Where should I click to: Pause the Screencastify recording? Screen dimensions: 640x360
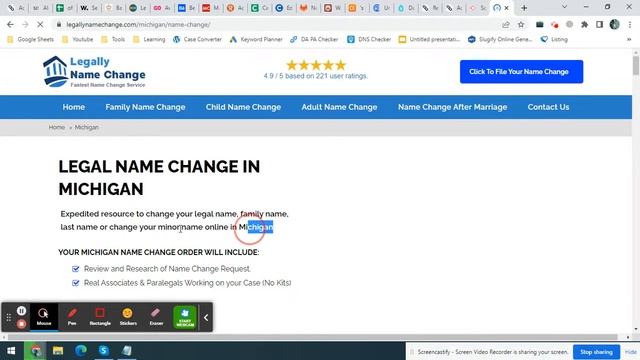pos(22,311)
